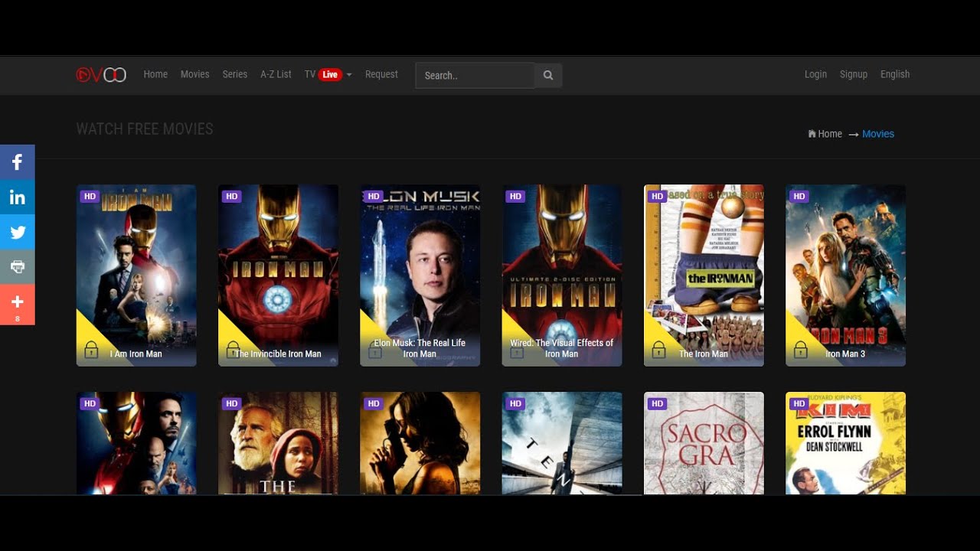Click Movies breadcrumb link

click(878, 134)
